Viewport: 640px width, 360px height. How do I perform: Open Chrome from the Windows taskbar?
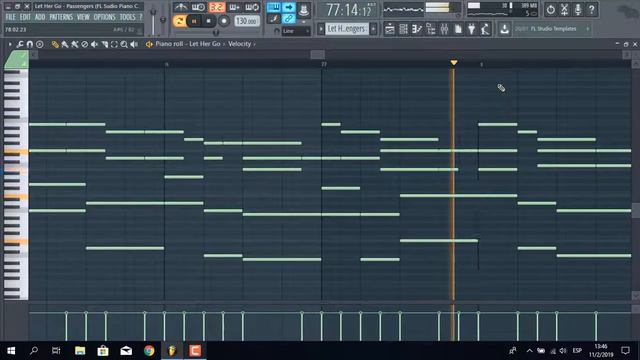tap(149, 351)
